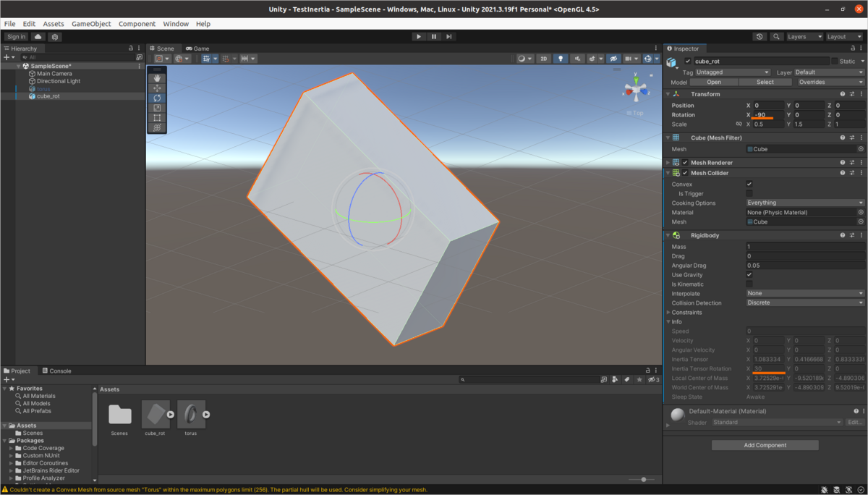The image size is (868, 495).
Task: Open the Unity Cloud icon
Action: (x=38, y=36)
